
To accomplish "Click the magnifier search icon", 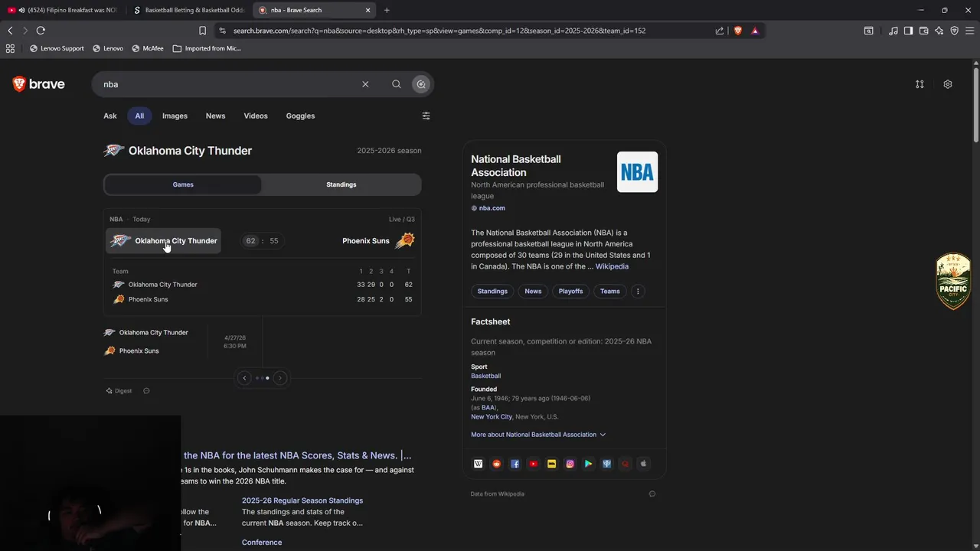I will pyautogui.click(x=396, y=84).
